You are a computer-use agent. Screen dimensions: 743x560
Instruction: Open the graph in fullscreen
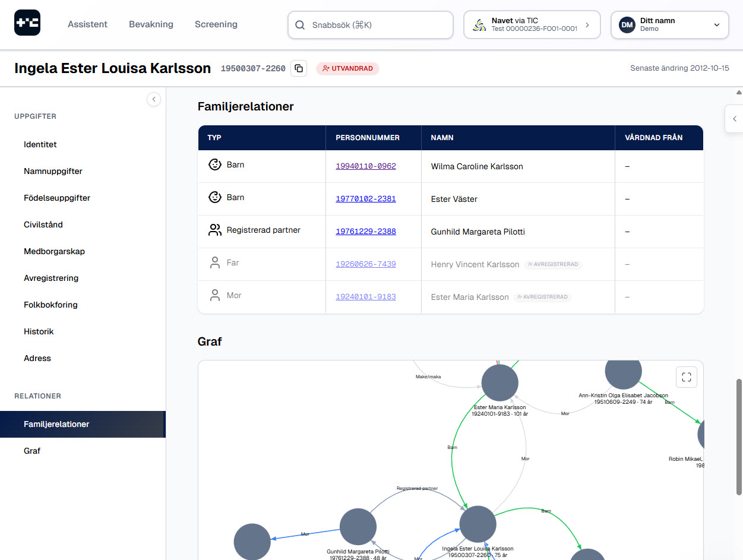click(x=686, y=377)
